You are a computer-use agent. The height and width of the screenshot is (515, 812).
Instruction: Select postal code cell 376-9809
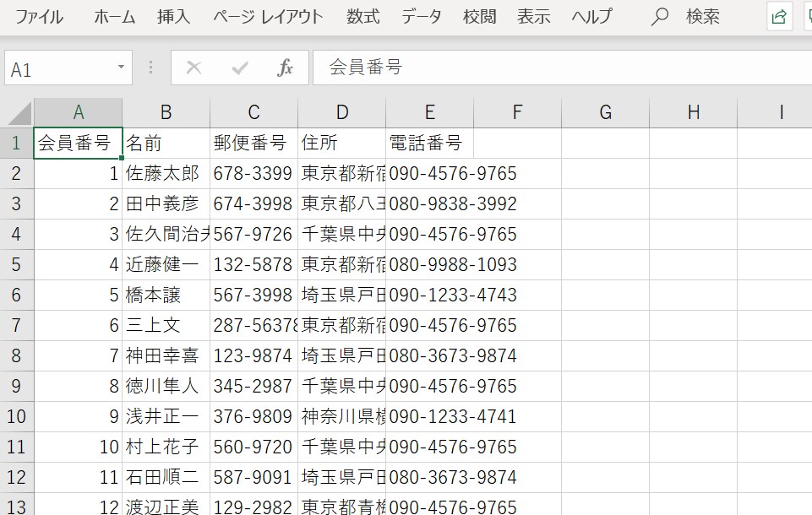pyautogui.click(x=253, y=417)
